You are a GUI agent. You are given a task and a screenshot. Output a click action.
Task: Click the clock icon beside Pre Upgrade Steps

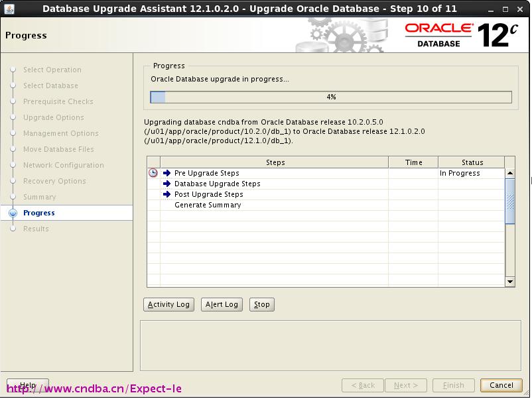coord(153,173)
